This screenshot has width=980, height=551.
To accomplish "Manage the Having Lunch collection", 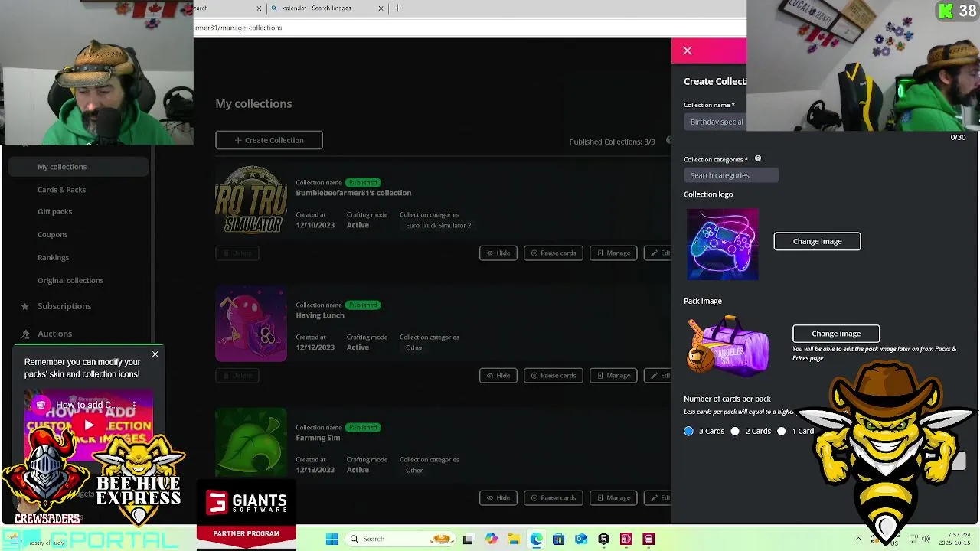I will (613, 376).
